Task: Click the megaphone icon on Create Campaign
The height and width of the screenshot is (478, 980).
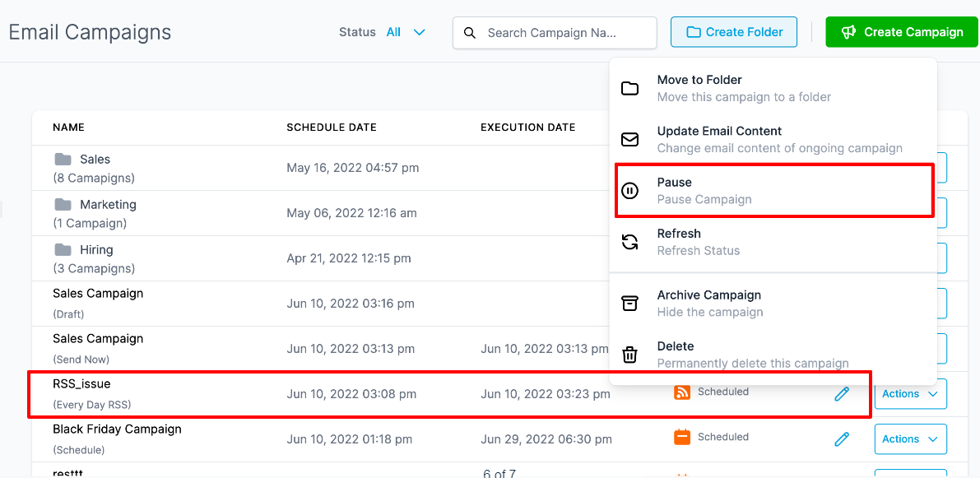Action: (848, 32)
